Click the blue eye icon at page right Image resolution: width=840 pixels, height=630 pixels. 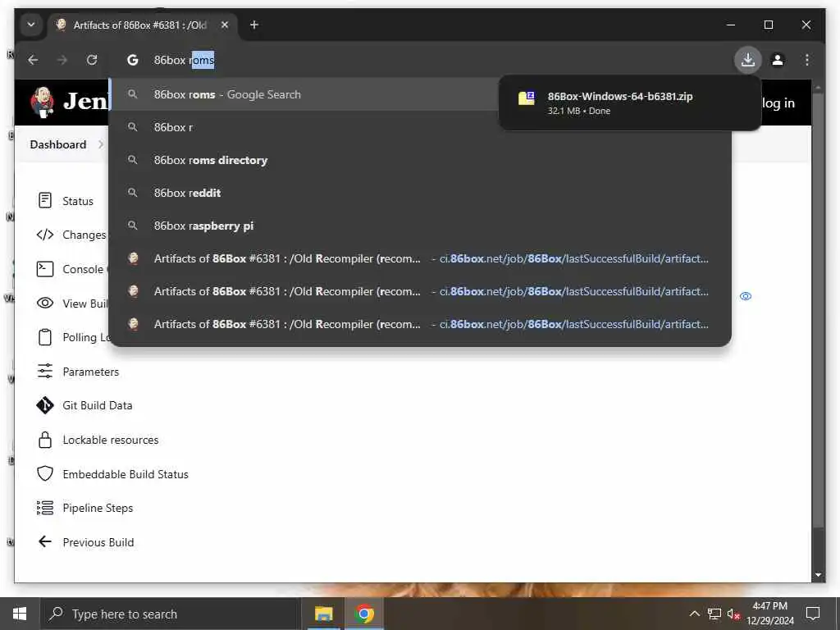[x=745, y=296]
